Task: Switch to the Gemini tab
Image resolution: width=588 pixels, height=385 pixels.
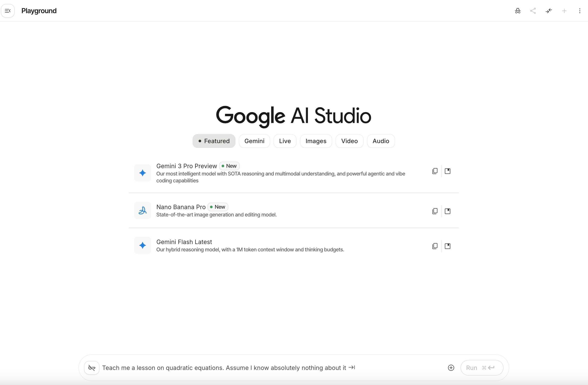Action: point(254,141)
